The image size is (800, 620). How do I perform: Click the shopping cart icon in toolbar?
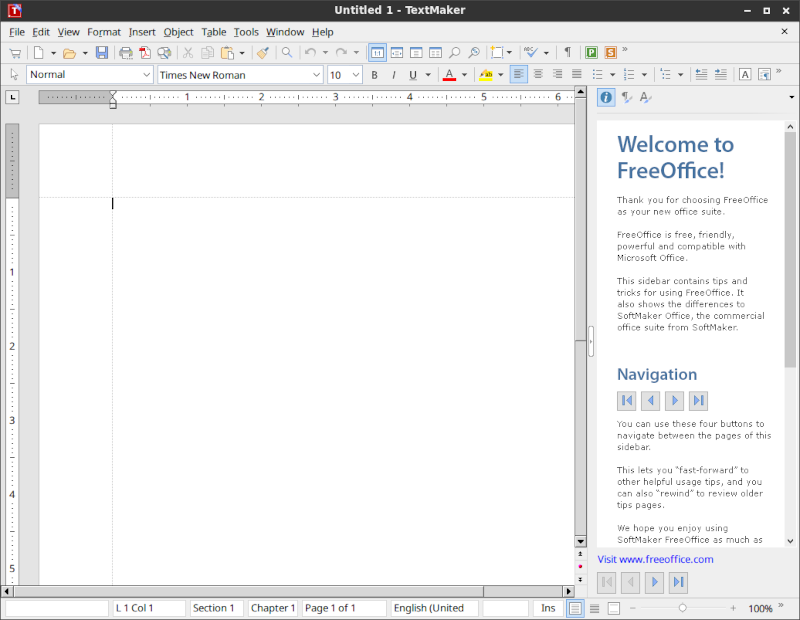click(x=15, y=53)
